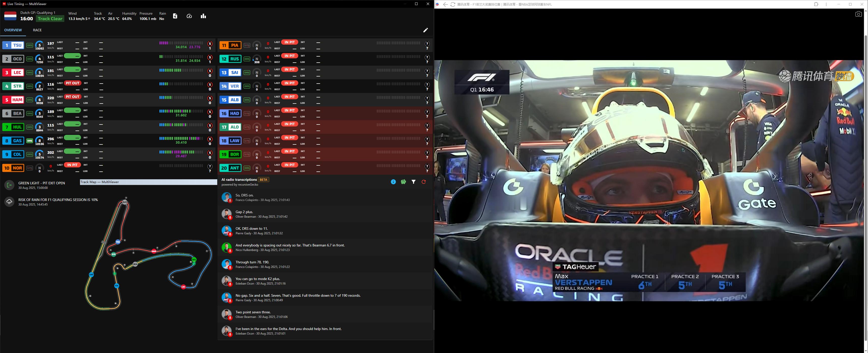Select driver tag 5 HAM
Viewport: 868px width, 353px height.
coord(13,100)
